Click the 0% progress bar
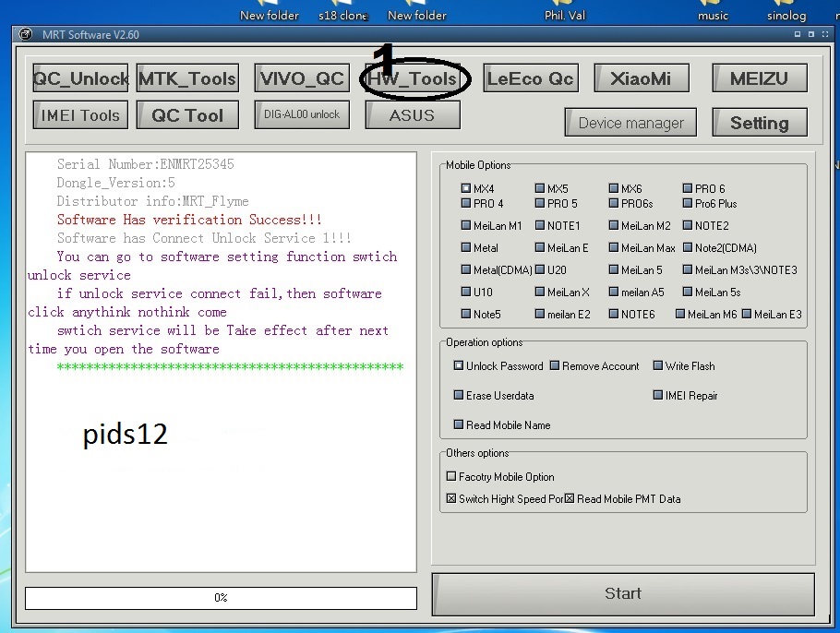Viewport: 840px width, 633px height. (x=221, y=598)
